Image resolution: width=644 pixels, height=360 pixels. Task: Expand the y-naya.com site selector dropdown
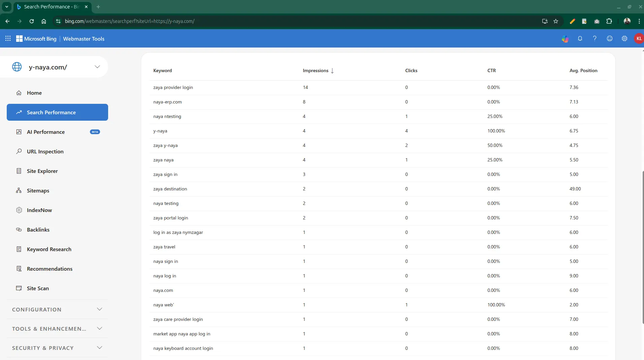tap(97, 67)
